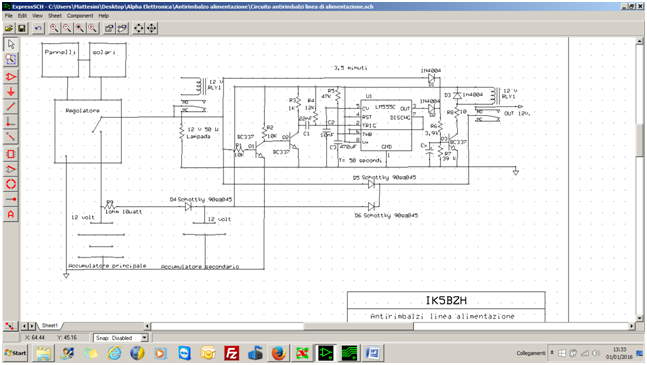Switch to the Sheet1 tab
Viewport: 647px width, 365px height.
point(50,326)
